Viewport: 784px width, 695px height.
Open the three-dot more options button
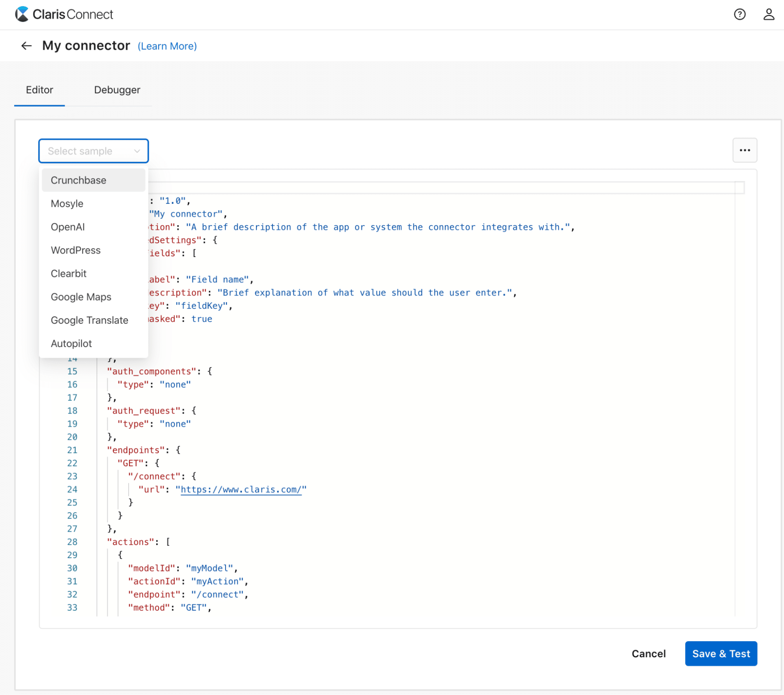744,150
